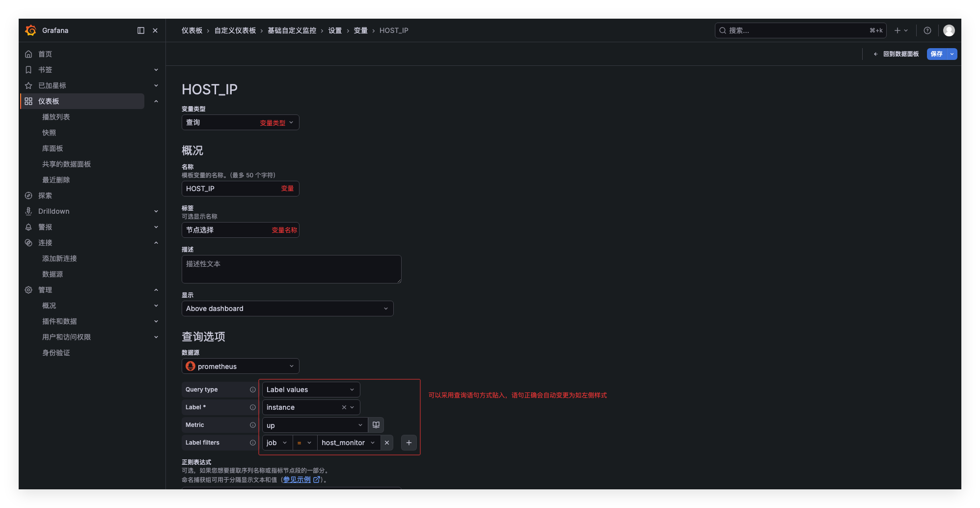Image resolution: width=980 pixels, height=508 pixels.
Task: Expand the Drilldown section chevron
Action: pos(156,211)
